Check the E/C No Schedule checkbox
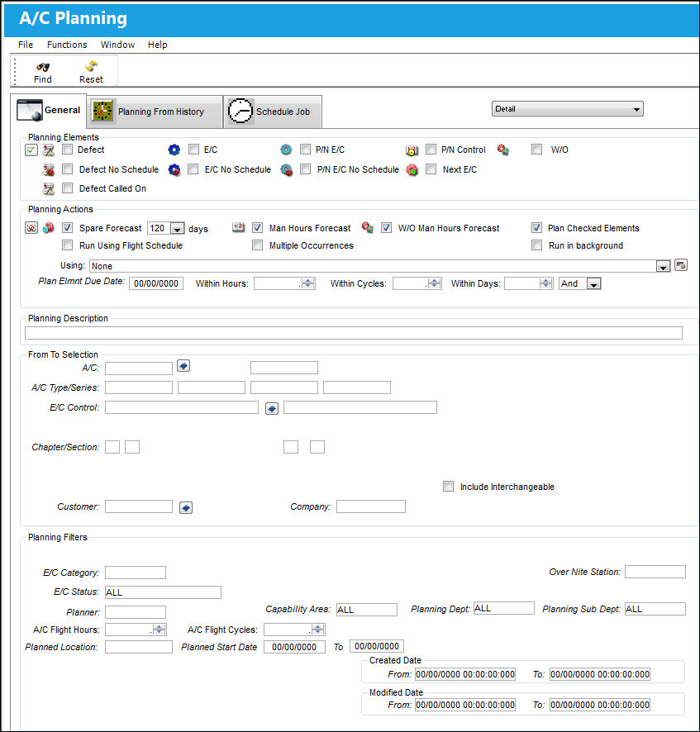 click(193, 169)
